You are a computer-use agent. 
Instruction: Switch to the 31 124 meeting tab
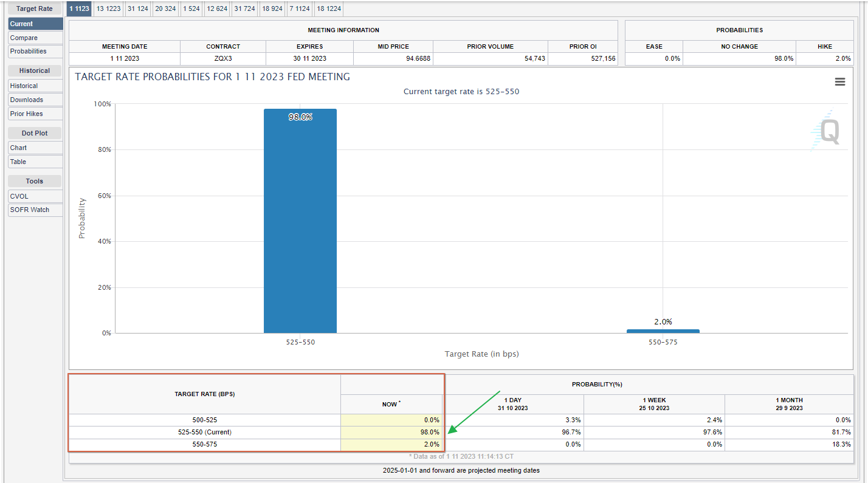pos(137,9)
